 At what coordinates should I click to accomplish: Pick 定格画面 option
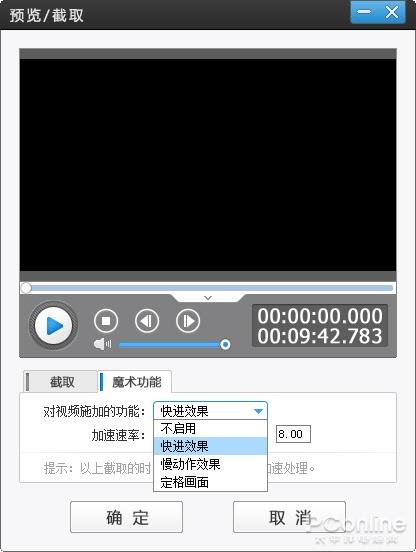(210, 482)
